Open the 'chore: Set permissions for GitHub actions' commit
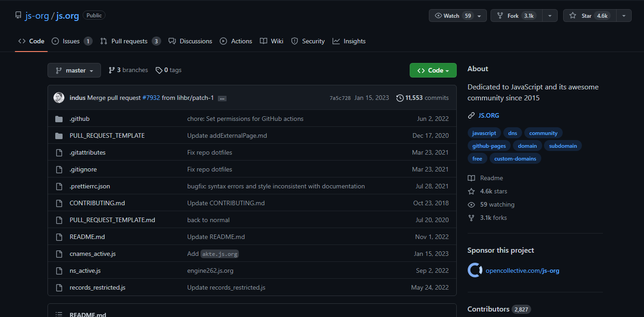644x317 pixels. (245, 119)
